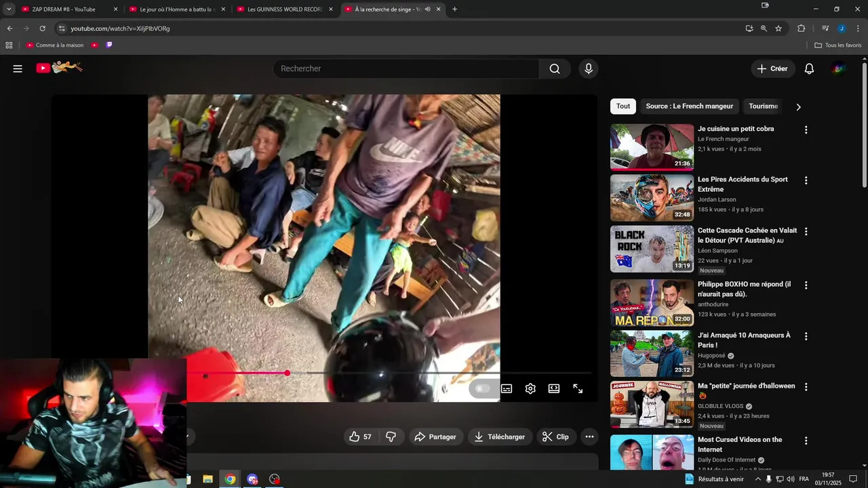Click the video progress bar scrubber
This screenshot has height=488, width=868.
pos(288,373)
